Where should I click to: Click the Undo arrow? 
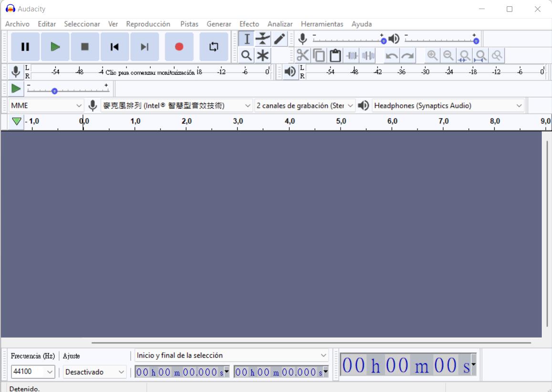pos(392,56)
